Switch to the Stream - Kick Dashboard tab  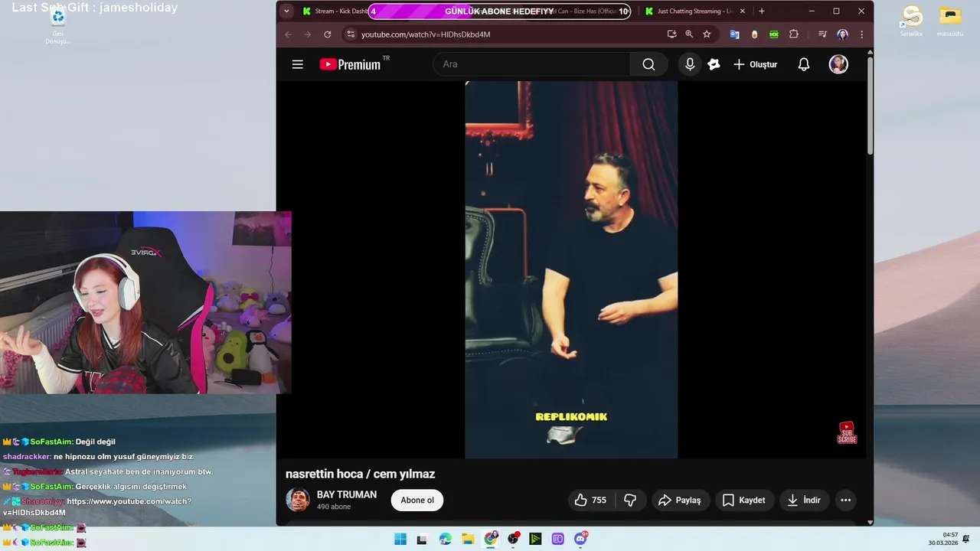[334, 11]
